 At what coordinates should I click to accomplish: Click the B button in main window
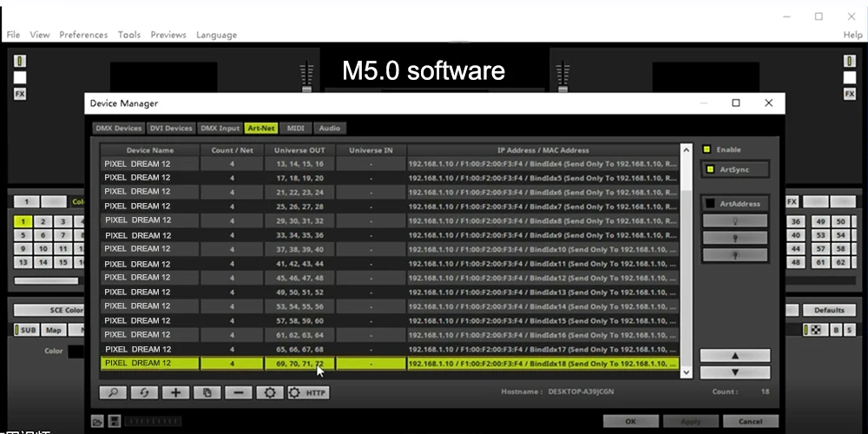[836, 330]
